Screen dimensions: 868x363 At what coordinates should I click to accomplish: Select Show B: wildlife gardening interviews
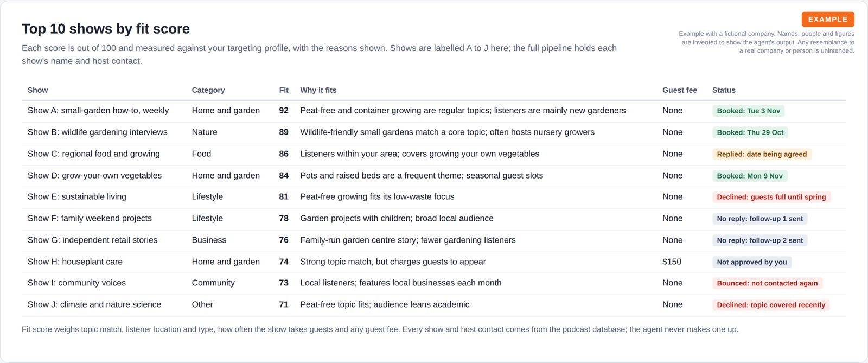pyautogui.click(x=98, y=132)
